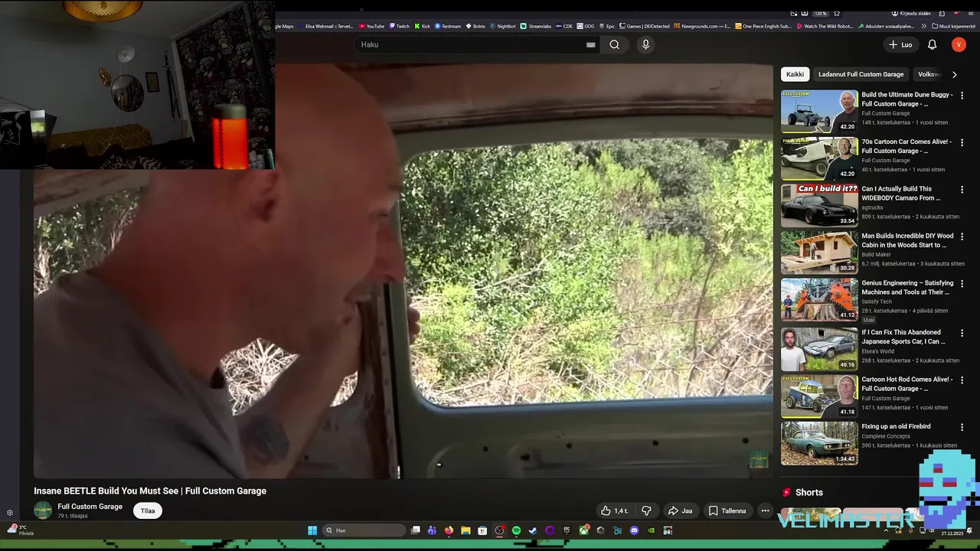Open Microsoft Store from the taskbar
980x551 pixels.
[482, 530]
